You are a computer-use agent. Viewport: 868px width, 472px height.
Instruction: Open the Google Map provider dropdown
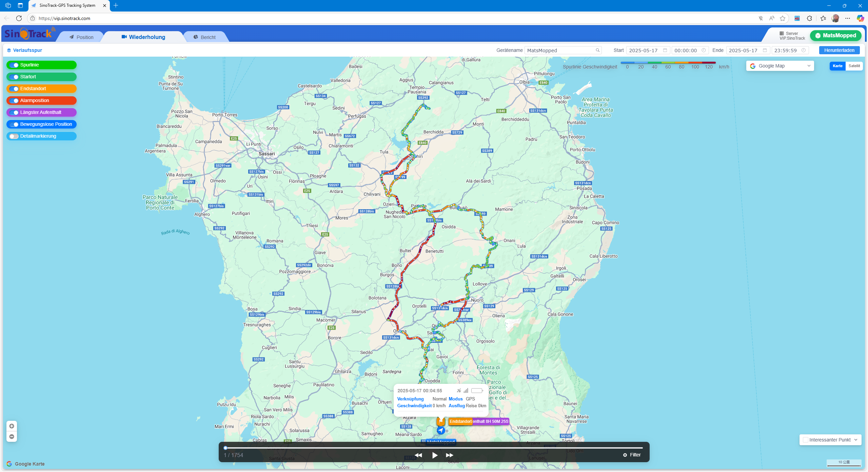point(780,66)
